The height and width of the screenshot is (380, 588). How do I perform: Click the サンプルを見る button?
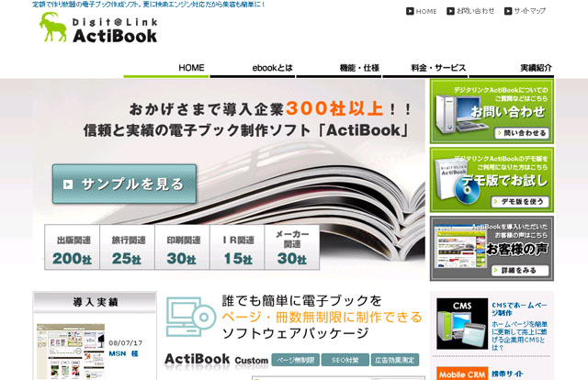point(125,184)
